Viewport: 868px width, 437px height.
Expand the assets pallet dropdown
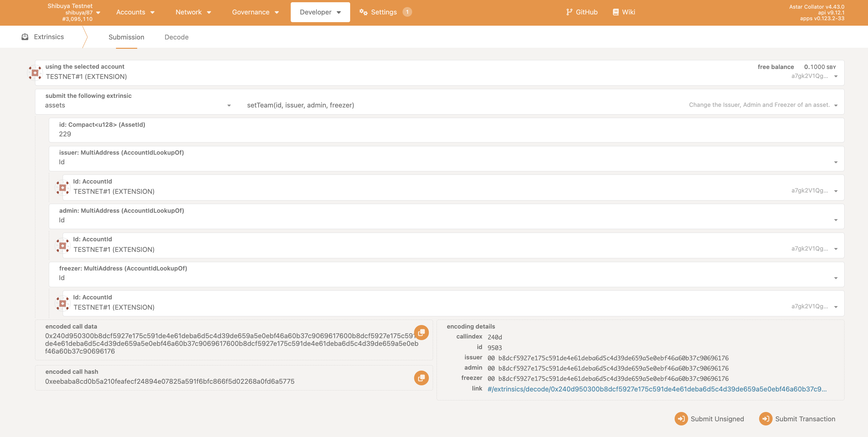coord(229,105)
